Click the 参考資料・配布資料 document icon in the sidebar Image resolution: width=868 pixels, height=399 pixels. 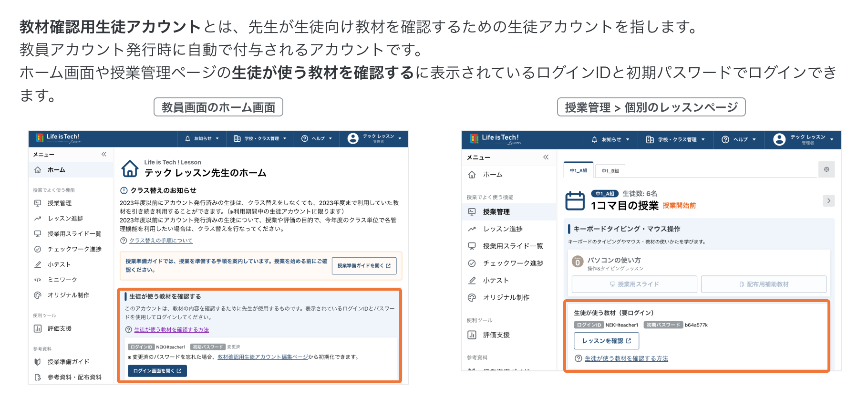[38, 377]
